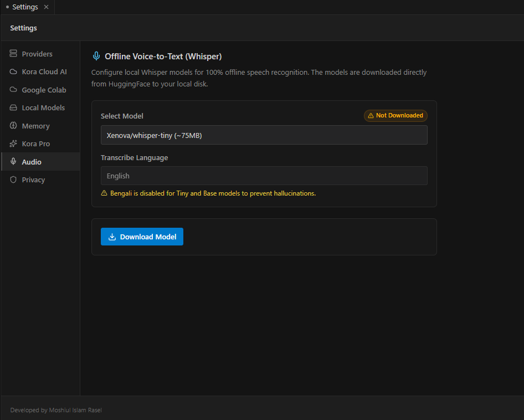This screenshot has width=524, height=420.
Task: Open the Transcribe Language dropdown
Action: tap(264, 176)
